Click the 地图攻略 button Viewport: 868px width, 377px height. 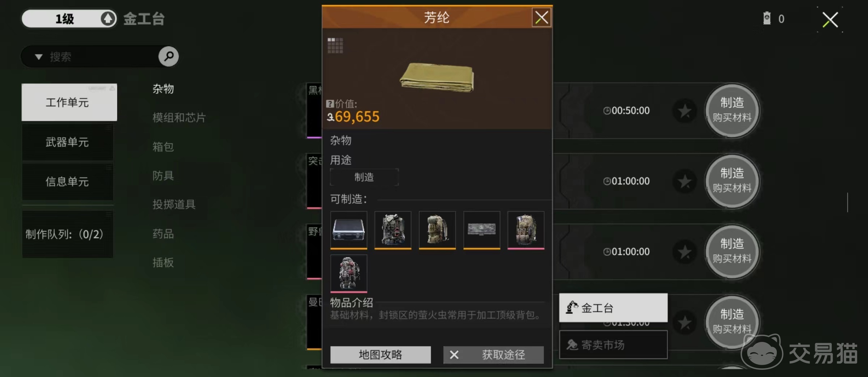[x=380, y=355]
